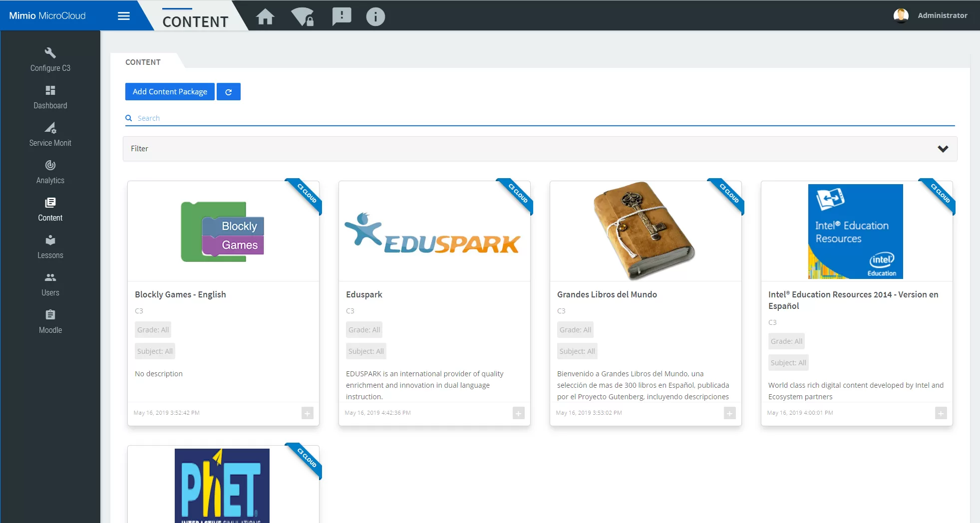Click Mimio MicroCloud logo
The height and width of the screenshot is (523, 980).
(x=47, y=15)
